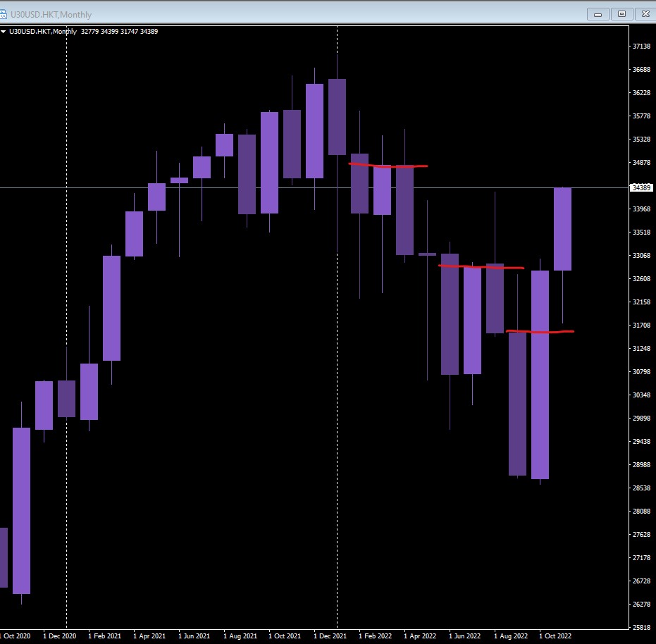Click the 26278 price scale label
Viewport: 656px width, 644px height.
click(641, 604)
